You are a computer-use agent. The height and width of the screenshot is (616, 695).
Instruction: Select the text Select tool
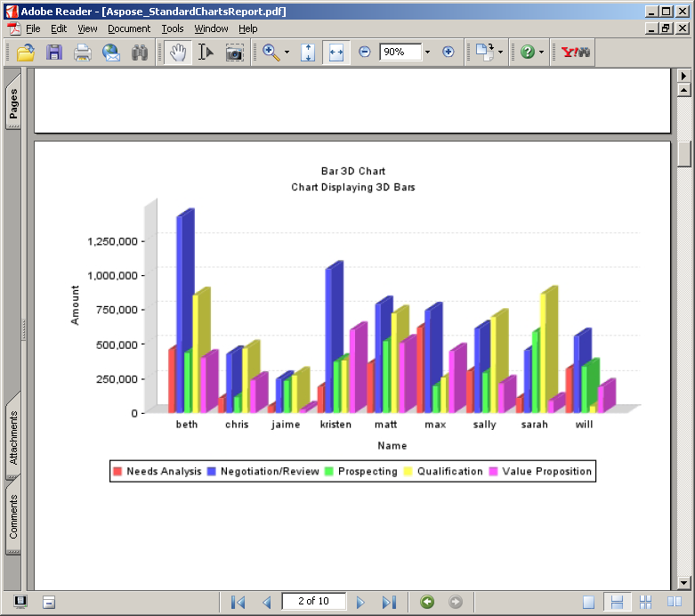[x=206, y=53]
